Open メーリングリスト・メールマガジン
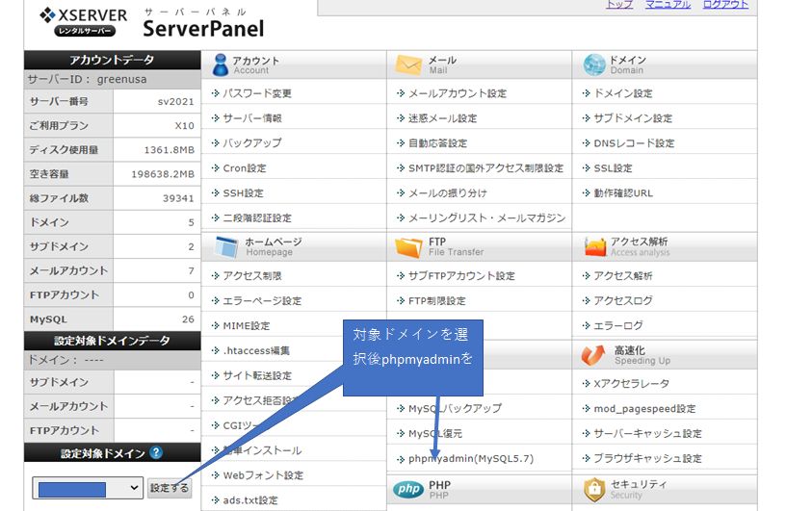Screen dimensions: 812x511 click(486, 217)
